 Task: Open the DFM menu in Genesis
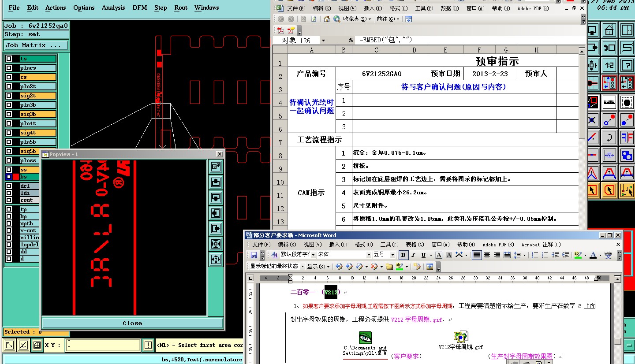pos(139,7)
